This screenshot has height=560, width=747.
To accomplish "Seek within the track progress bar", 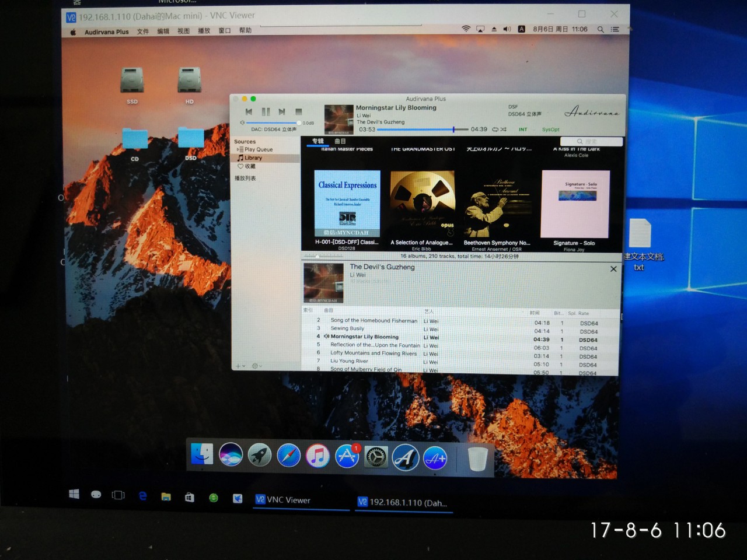I will [423, 129].
